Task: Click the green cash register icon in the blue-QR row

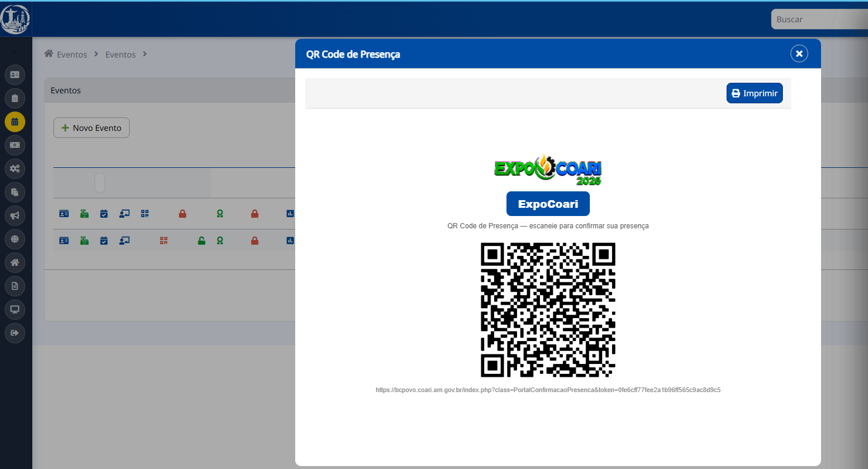Action: pos(85,214)
